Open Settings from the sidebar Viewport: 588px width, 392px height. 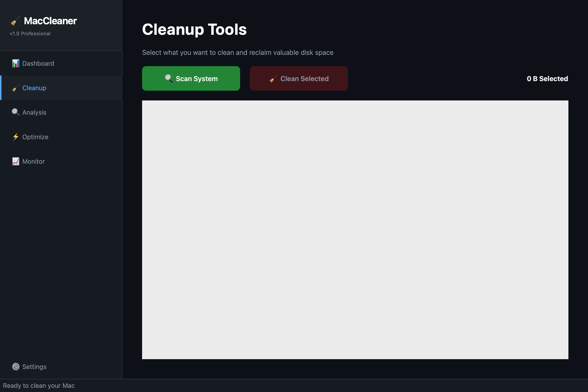[x=34, y=367]
